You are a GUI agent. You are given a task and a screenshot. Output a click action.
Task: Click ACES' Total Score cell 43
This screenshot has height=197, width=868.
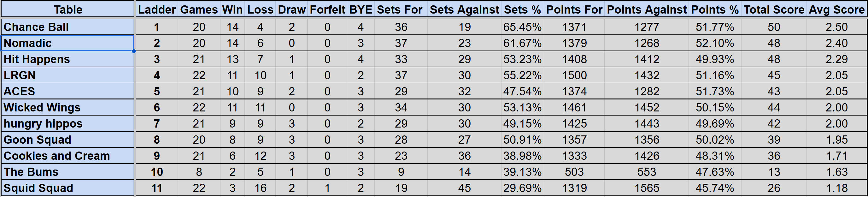(774, 92)
